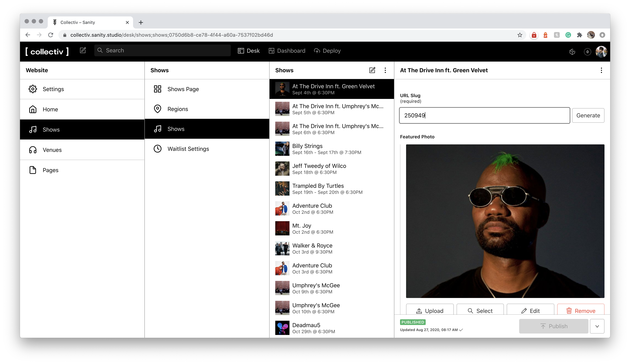
Task: Open the Shows list three-dot menu
Action: [x=385, y=70]
